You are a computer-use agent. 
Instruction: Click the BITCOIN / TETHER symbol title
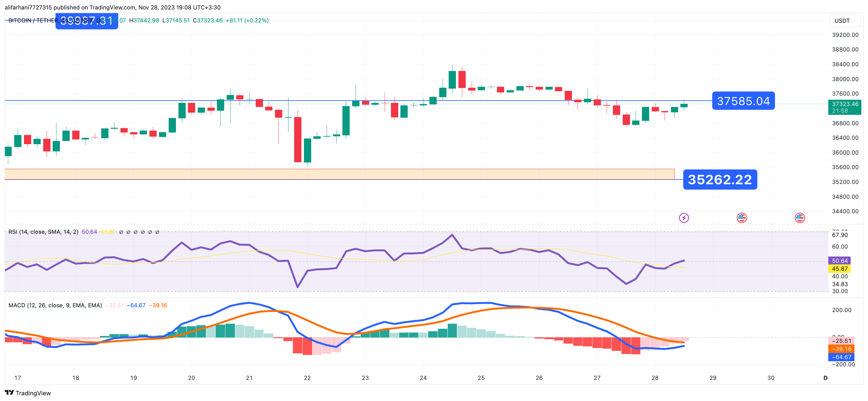click(50, 21)
